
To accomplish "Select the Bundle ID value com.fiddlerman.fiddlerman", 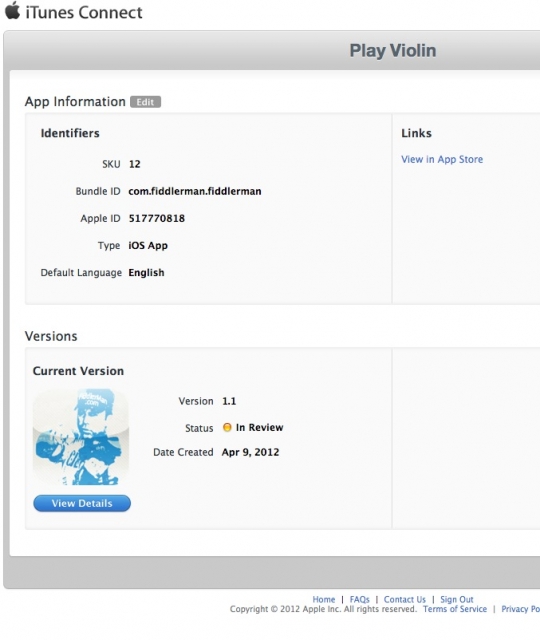I will coord(195,191).
